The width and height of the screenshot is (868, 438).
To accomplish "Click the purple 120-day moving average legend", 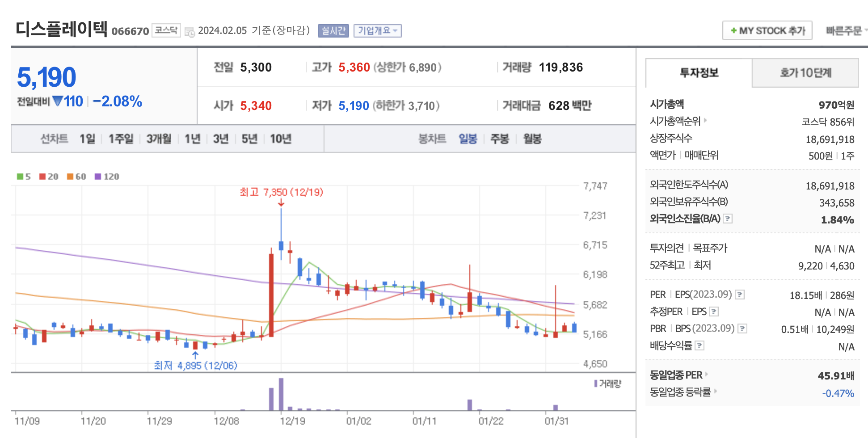I will (107, 177).
